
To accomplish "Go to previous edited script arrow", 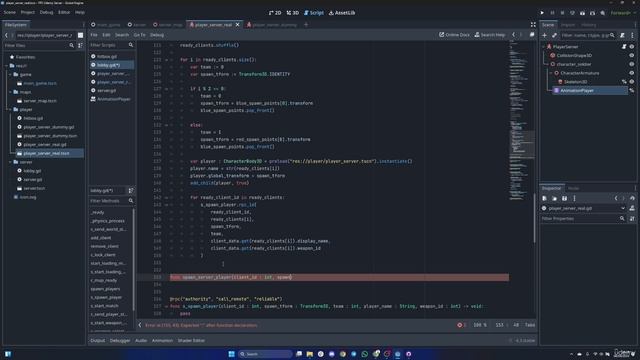I will (x=513, y=35).
